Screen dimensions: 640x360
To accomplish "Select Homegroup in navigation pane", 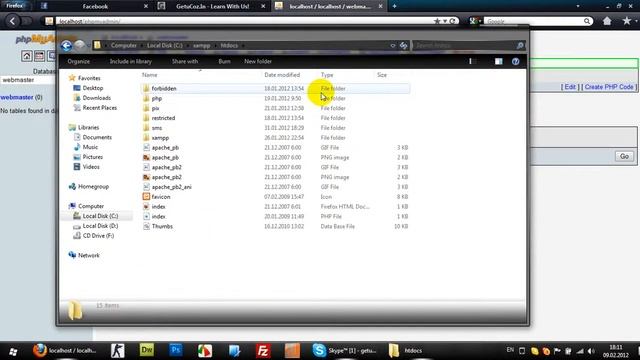I will 93,187.
